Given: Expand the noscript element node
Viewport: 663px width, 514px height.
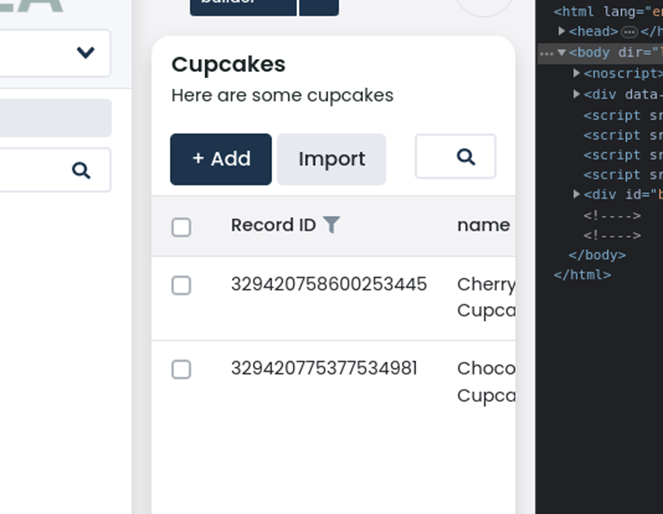Looking at the screenshot, I should 576,73.
